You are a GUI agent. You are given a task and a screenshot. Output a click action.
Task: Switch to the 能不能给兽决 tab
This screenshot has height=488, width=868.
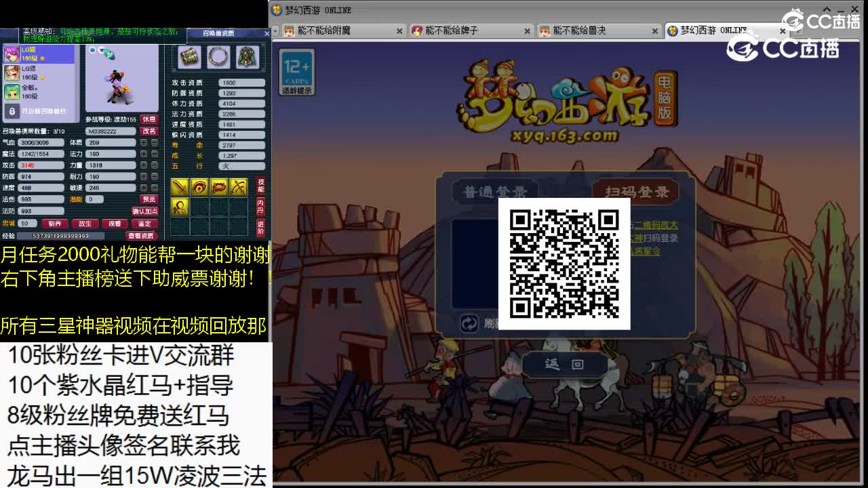coord(599,30)
